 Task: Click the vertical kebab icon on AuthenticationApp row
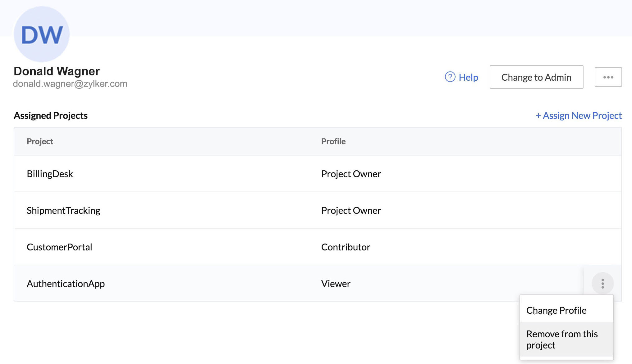[x=602, y=283]
